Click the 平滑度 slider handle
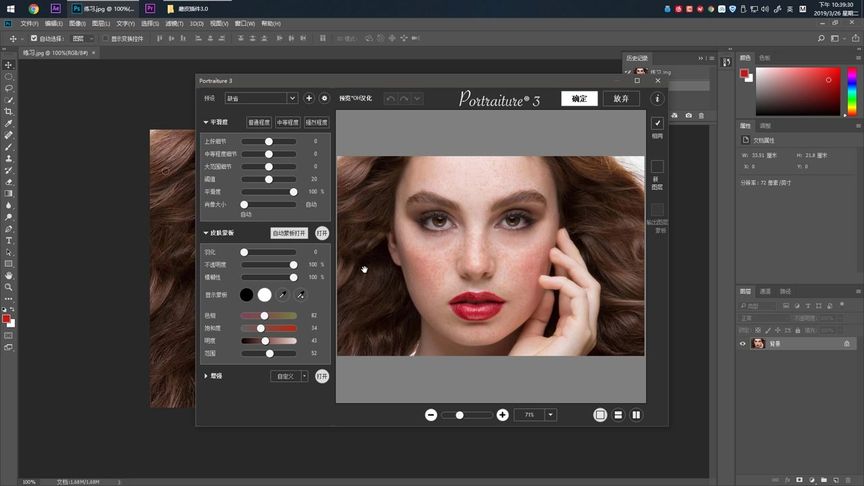864x486 pixels. [x=293, y=192]
